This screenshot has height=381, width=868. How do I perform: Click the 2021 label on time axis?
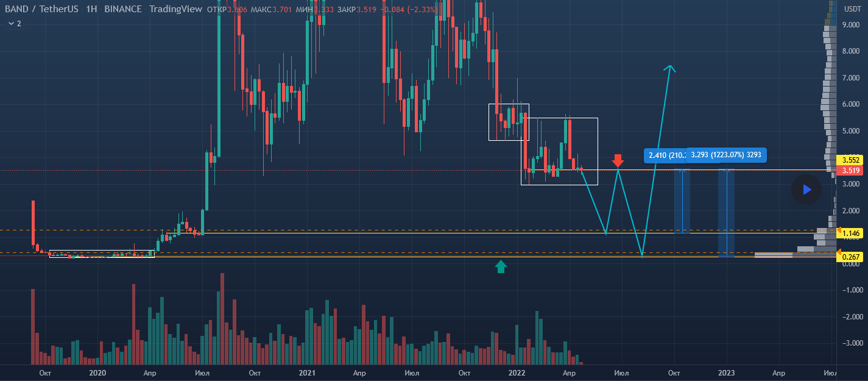tap(307, 372)
